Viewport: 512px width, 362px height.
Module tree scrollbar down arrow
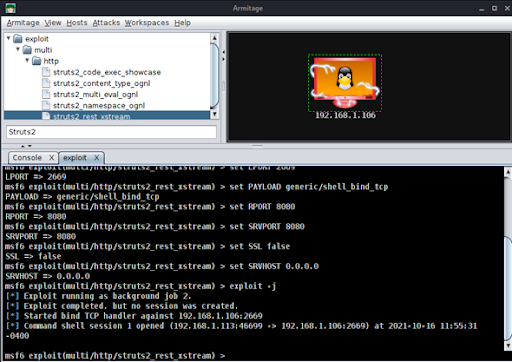214,114
